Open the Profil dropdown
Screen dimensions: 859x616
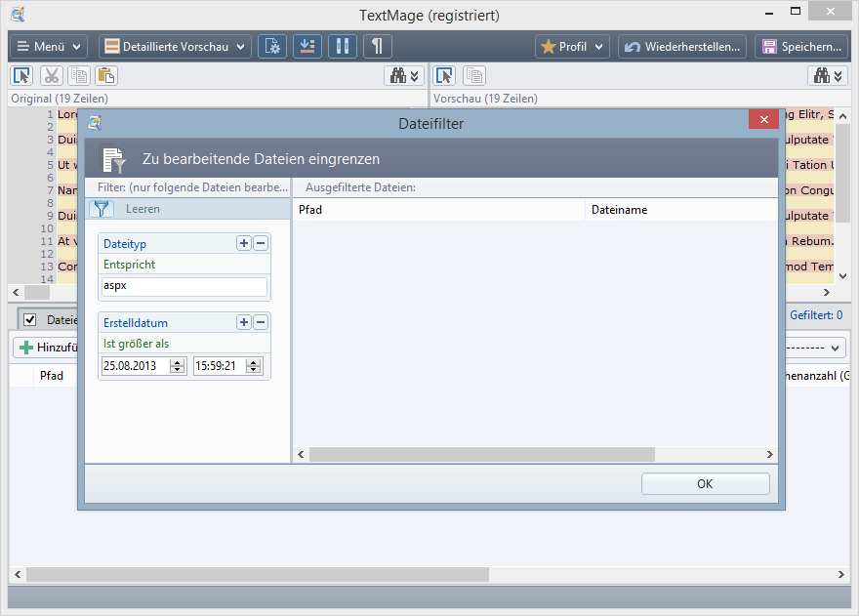[572, 47]
